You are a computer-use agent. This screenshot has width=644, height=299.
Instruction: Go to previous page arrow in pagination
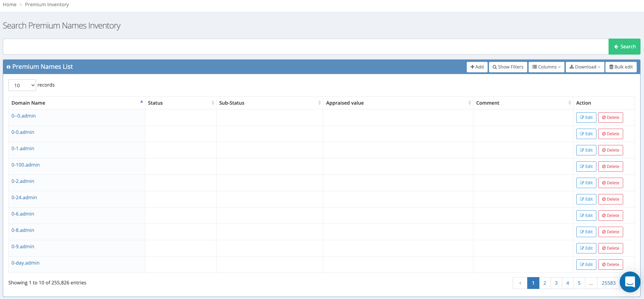point(520,283)
